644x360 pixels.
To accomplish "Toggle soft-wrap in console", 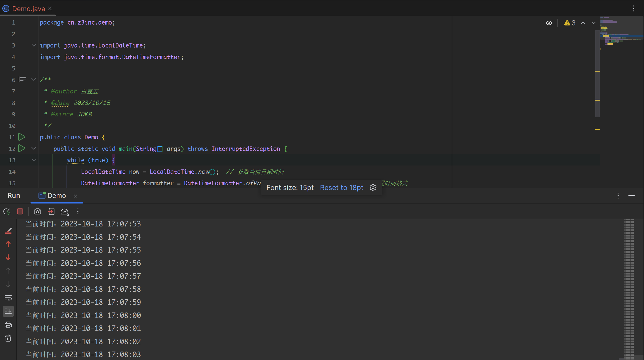I will (8, 298).
